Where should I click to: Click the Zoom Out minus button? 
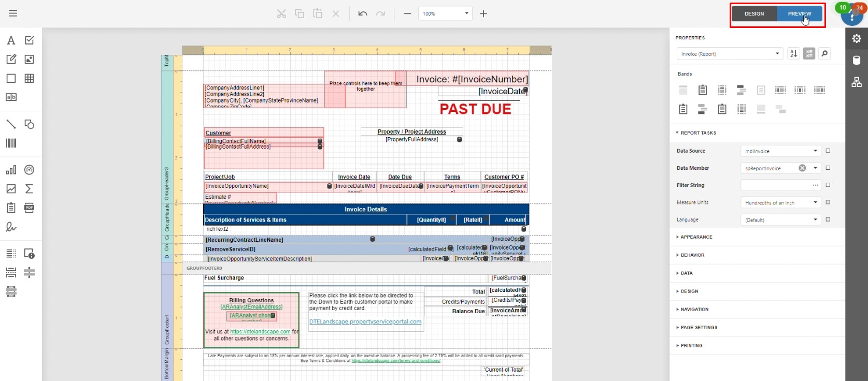pos(407,13)
